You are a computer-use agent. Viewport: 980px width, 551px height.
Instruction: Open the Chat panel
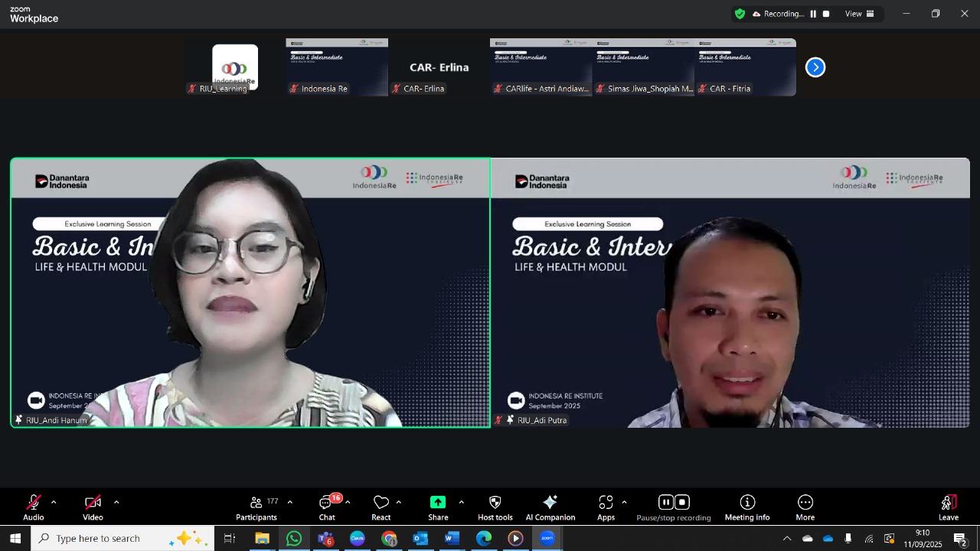click(327, 507)
